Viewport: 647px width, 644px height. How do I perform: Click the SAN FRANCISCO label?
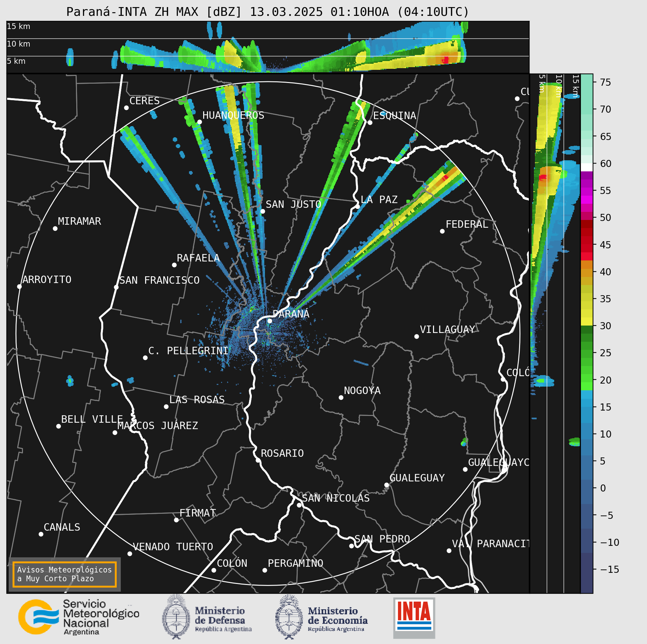[x=159, y=280]
